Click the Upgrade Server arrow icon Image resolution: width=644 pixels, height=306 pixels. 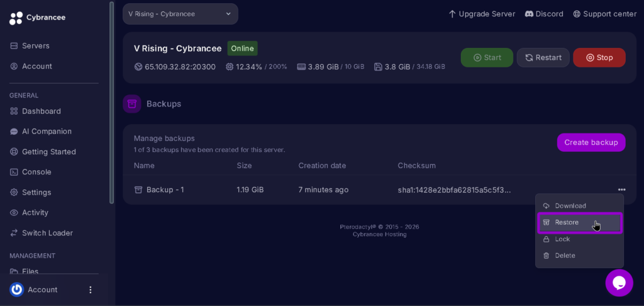(x=452, y=14)
